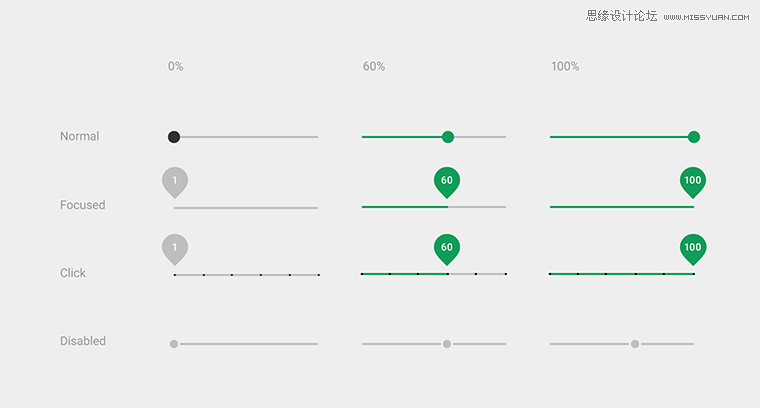Click the 思缘设计论坛 logo text
The width and height of the screenshot is (760, 408).
point(621,16)
